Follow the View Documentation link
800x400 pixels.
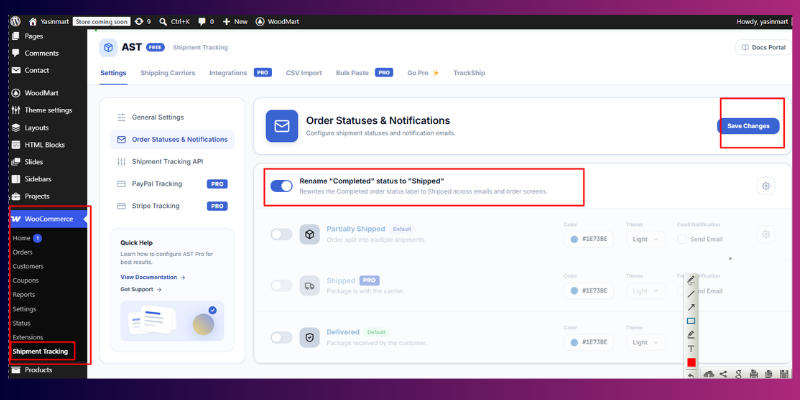[x=153, y=277]
